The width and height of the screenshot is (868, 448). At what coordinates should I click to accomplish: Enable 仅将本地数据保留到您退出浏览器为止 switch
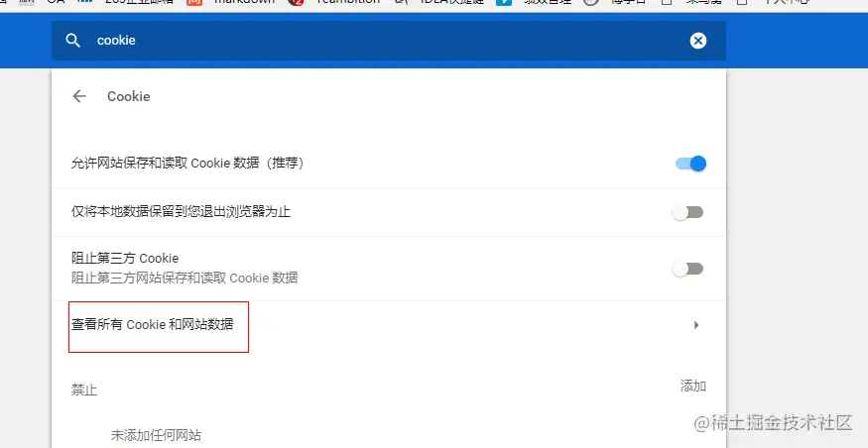click(687, 212)
